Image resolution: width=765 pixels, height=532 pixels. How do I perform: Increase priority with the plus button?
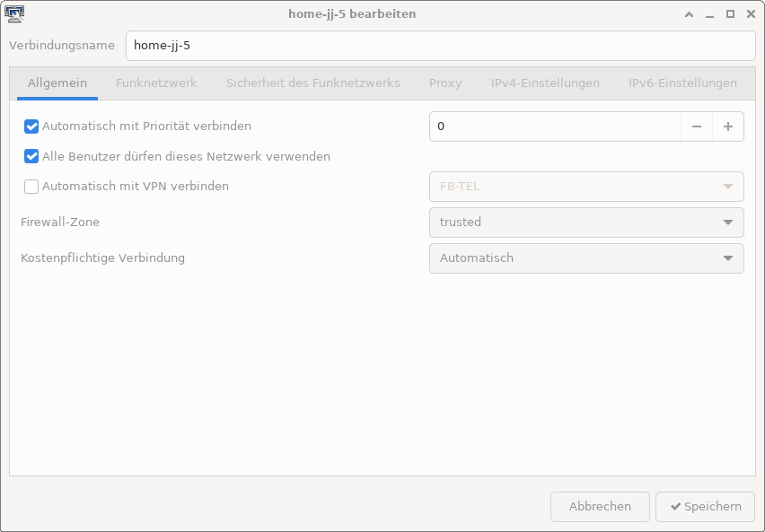[728, 126]
